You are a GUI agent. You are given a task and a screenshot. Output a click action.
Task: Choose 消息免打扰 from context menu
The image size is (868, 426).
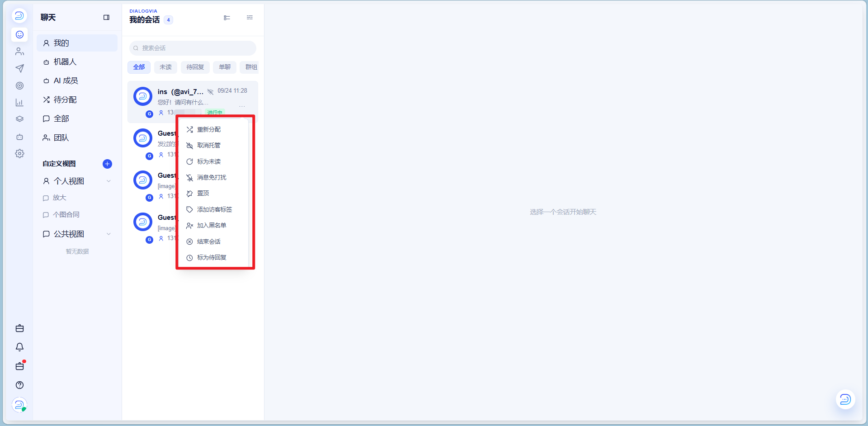click(213, 177)
